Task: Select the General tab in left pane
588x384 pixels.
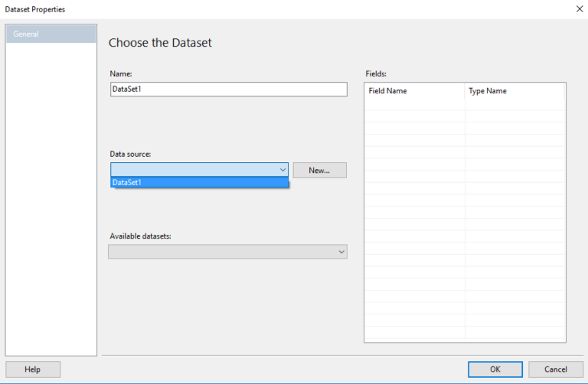Action: [51, 34]
